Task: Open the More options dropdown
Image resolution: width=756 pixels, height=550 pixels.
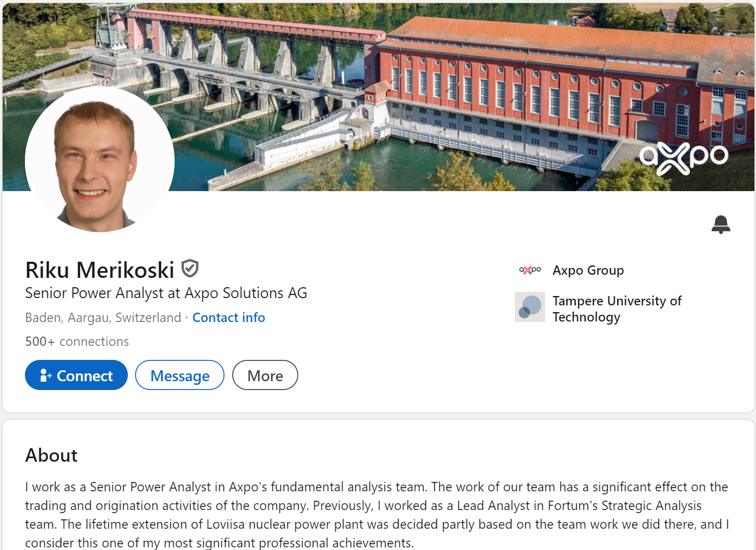Action: [265, 375]
